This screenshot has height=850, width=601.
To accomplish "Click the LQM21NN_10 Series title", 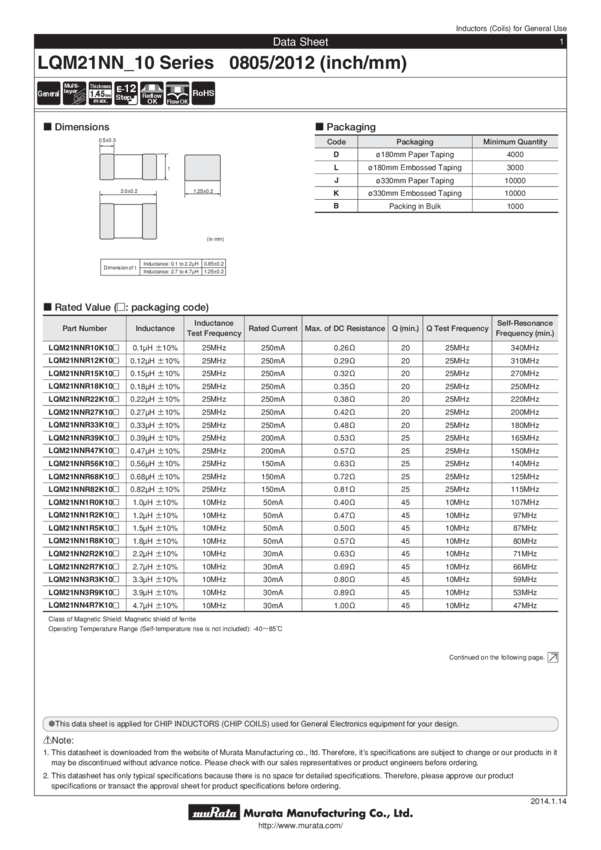I will (126, 63).
